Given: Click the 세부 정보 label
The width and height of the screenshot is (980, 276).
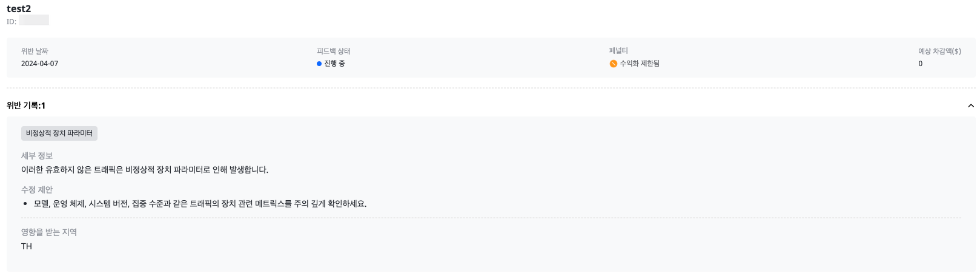Looking at the screenshot, I should pyautogui.click(x=37, y=156).
